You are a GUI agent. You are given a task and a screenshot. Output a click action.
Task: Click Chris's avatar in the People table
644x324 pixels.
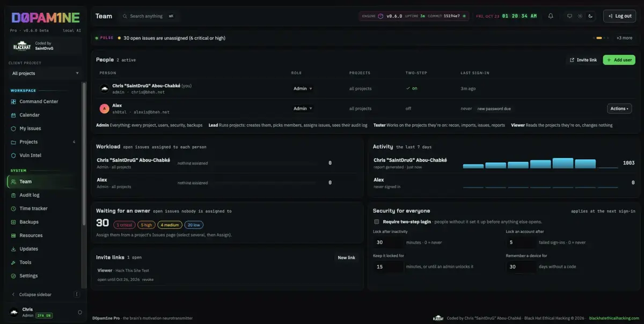104,89
